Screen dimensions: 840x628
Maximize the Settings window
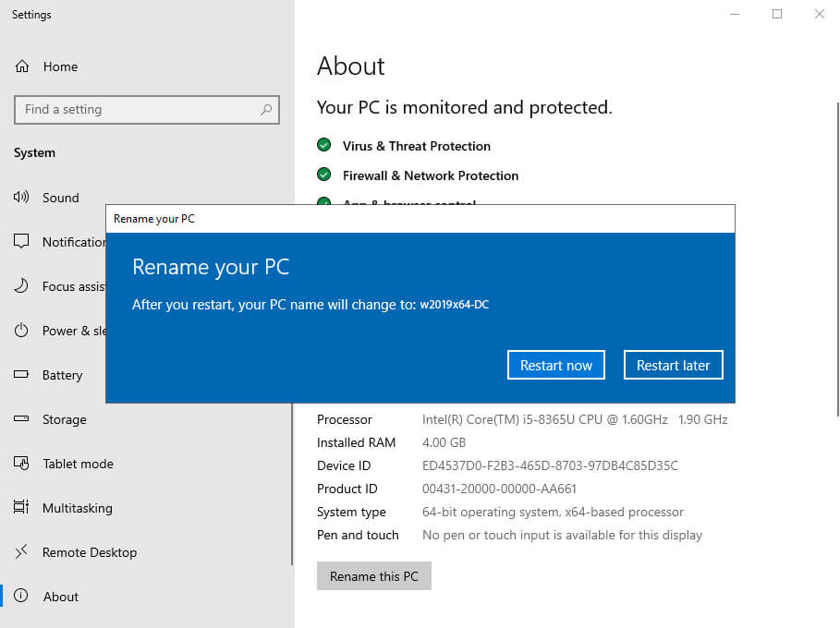(777, 14)
